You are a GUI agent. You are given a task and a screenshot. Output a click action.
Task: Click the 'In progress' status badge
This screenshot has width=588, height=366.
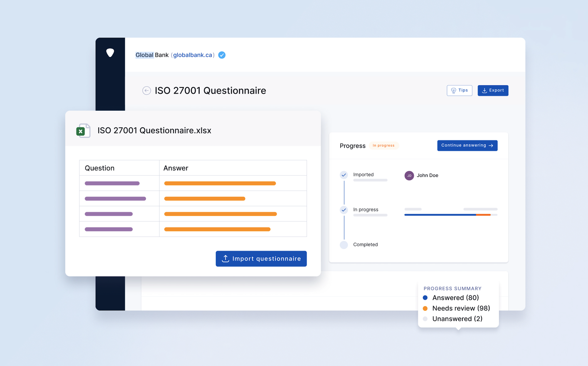(384, 145)
